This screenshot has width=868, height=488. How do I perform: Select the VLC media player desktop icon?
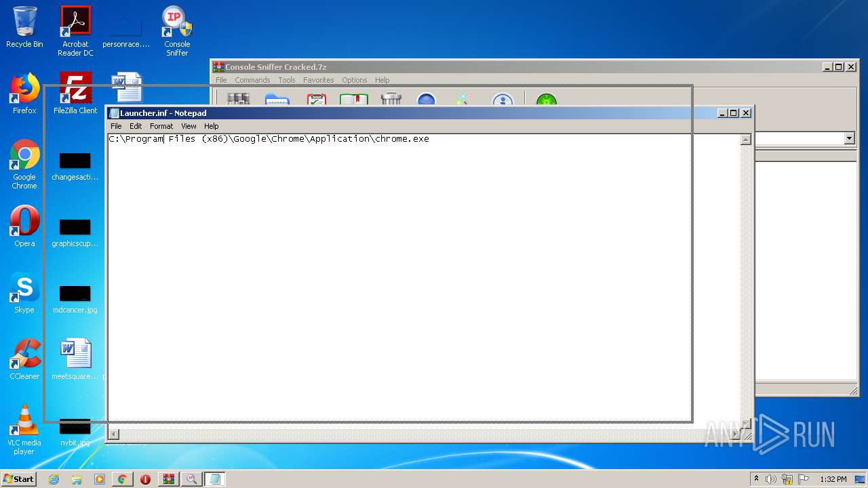click(24, 430)
